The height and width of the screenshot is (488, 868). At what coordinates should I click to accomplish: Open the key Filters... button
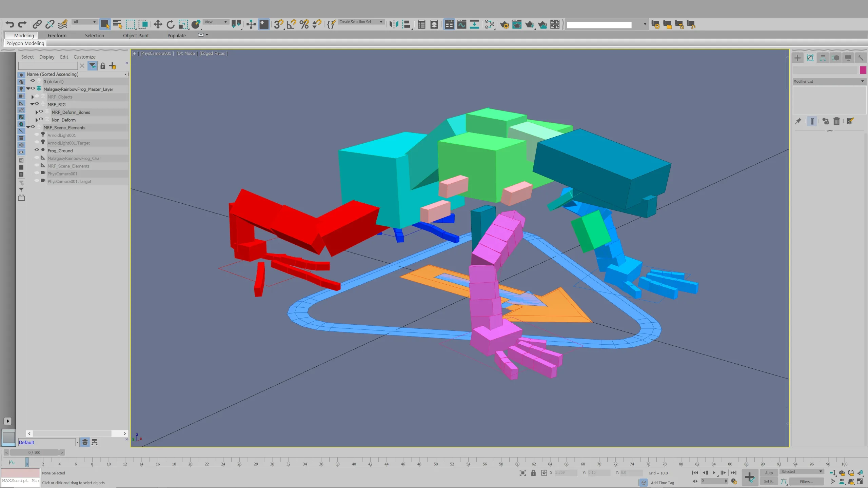click(x=806, y=482)
